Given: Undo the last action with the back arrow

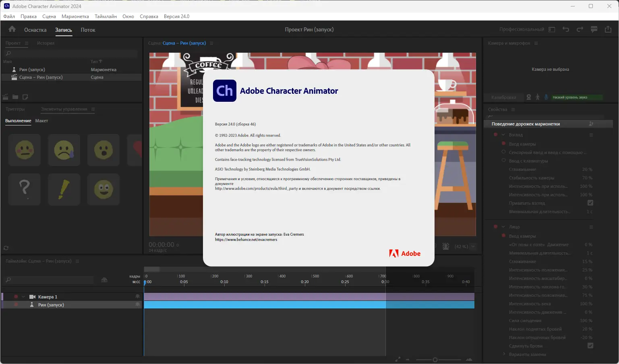Looking at the screenshot, I should coord(566,29).
